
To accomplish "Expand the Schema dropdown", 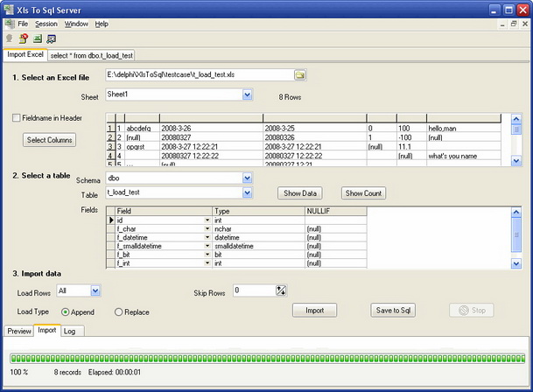I will click(x=247, y=178).
